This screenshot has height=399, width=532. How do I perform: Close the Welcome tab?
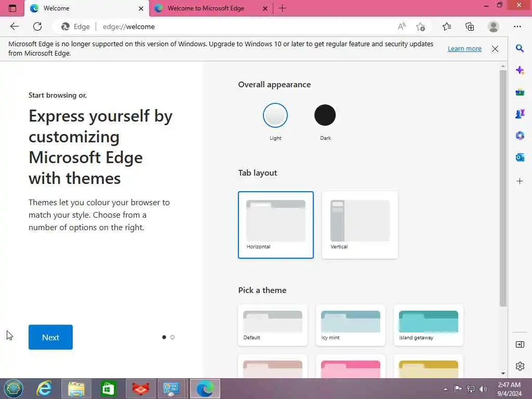coord(141,8)
